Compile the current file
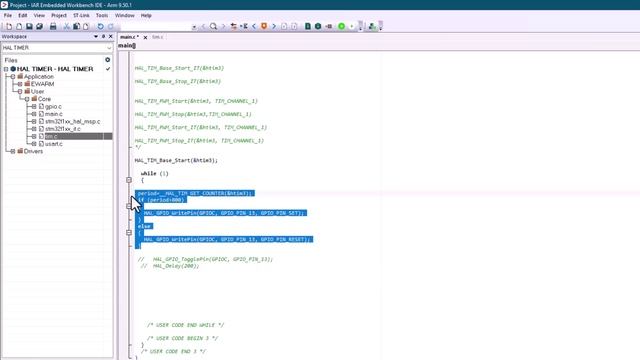The width and height of the screenshot is (640, 360). [x=308, y=27]
